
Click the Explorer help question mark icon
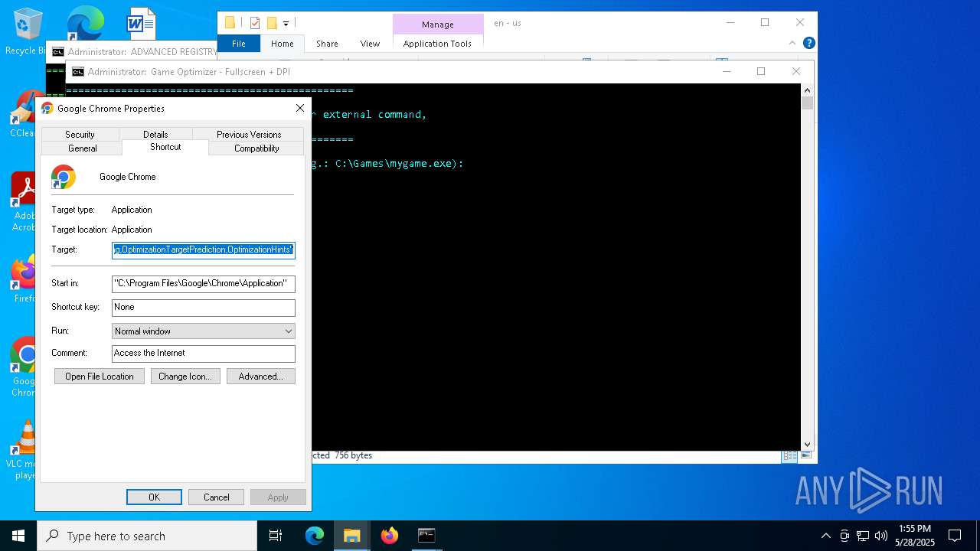coord(808,44)
